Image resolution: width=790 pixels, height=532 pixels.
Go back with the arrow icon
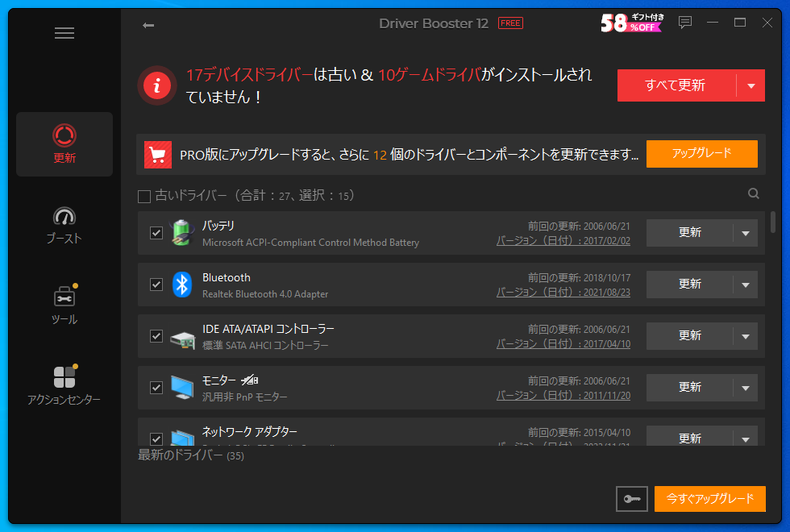(x=148, y=25)
